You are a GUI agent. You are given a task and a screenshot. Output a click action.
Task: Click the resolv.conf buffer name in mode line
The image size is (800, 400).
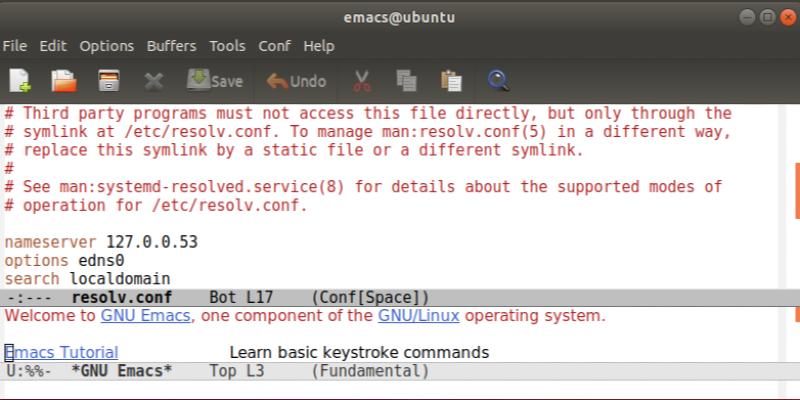coord(121,298)
